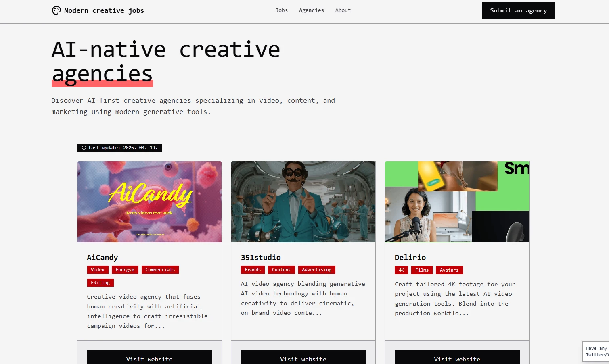Click the refresh icon beside Last update
609x364 pixels.
pyautogui.click(x=84, y=148)
